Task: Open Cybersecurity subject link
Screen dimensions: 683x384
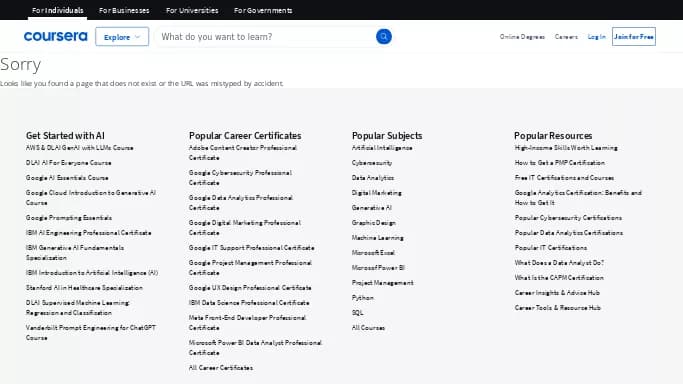Action: click(x=372, y=163)
